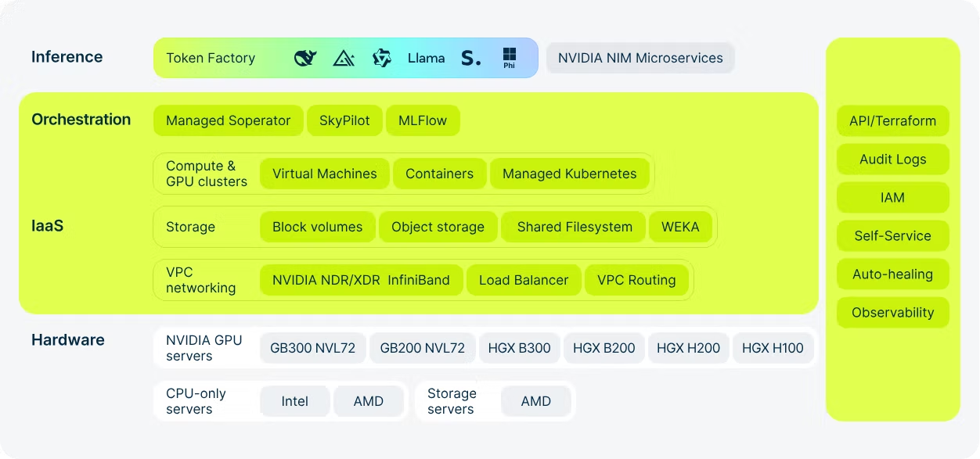Click the HGX B300 chip
The height and width of the screenshot is (459, 980).
tap(520, 348)
